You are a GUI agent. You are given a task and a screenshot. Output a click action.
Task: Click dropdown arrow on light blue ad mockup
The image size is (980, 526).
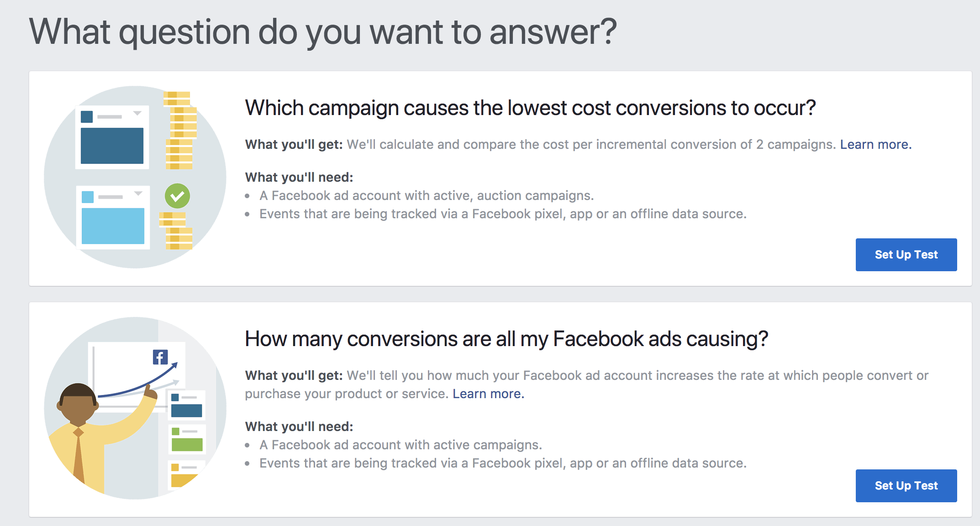pyautogui.click(x=138, y=194)
